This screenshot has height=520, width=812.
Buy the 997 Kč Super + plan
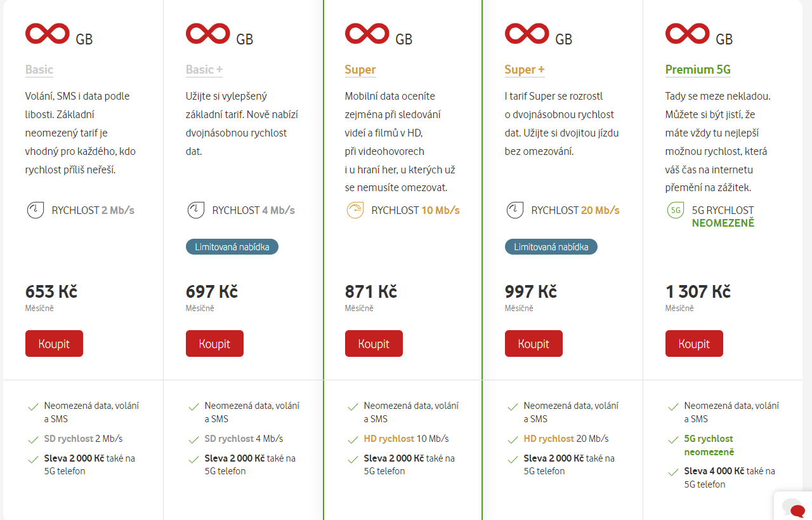534,343
